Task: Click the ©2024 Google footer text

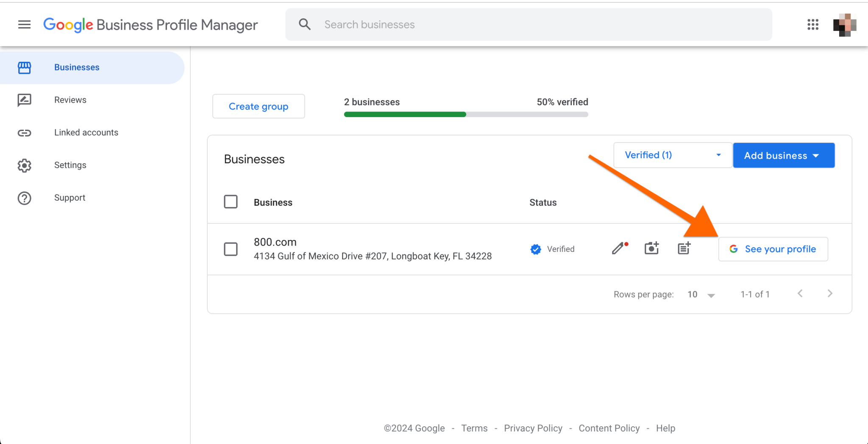Action: (415, 428)
